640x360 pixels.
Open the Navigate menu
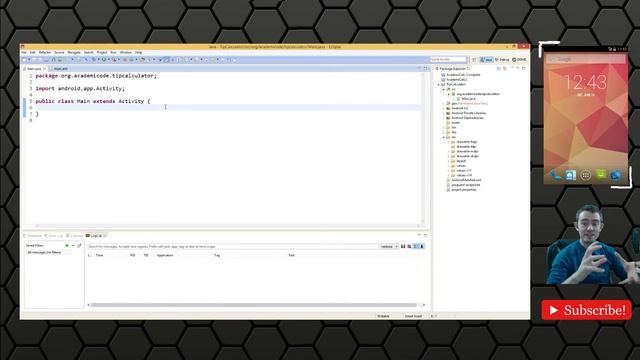[x=74, y=52]
